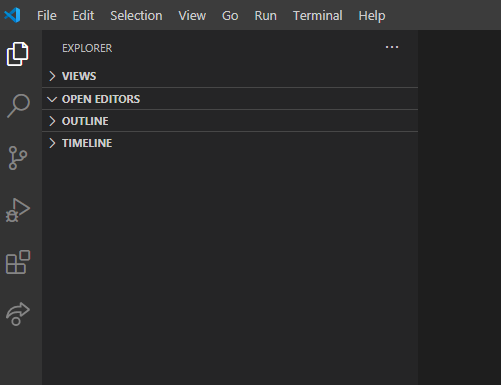Open the Terminal menu
Image resolution: width=501 pixels, height=385 pixels.
[318, 15]
